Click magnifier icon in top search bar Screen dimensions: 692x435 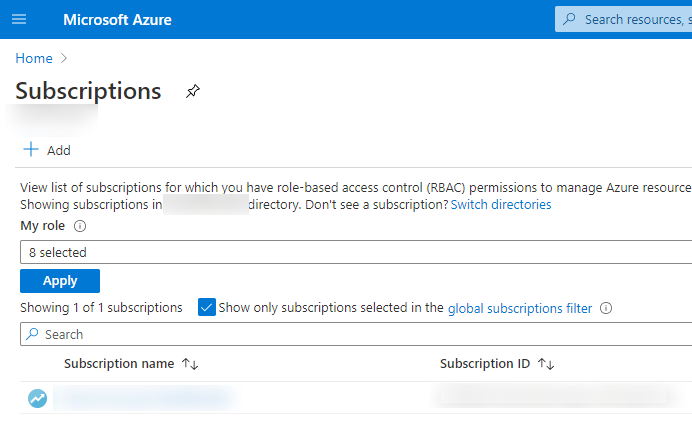[569, 19]
